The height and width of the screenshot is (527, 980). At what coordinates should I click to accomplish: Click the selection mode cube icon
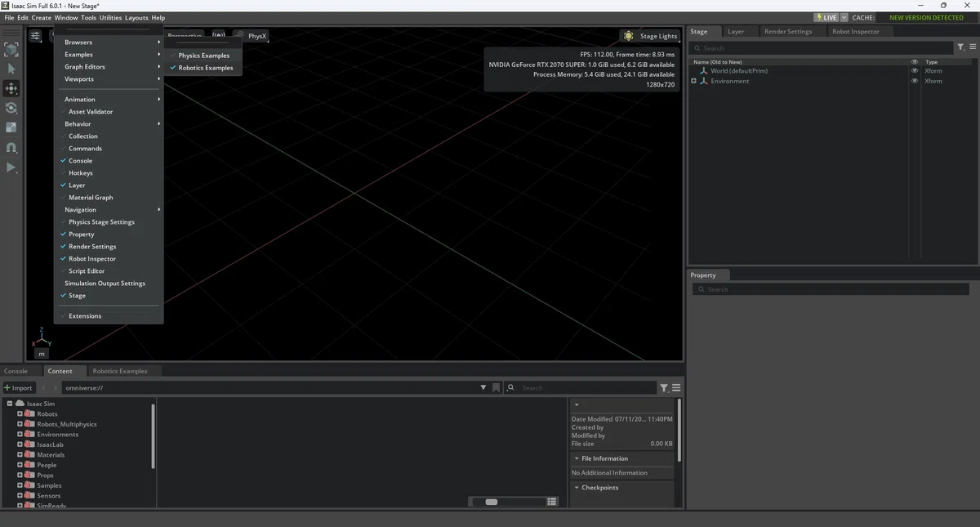pyautogui.click(x=11, y=50)
